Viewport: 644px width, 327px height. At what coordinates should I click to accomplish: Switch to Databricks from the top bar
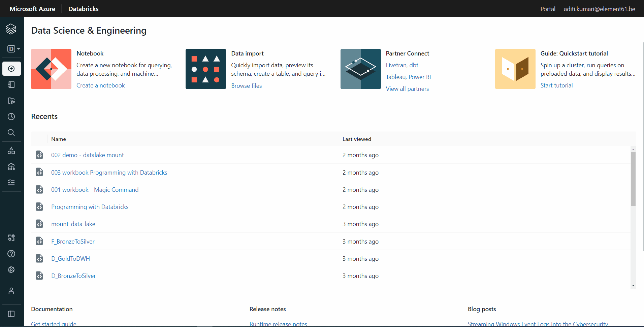(x=83, y=8)
